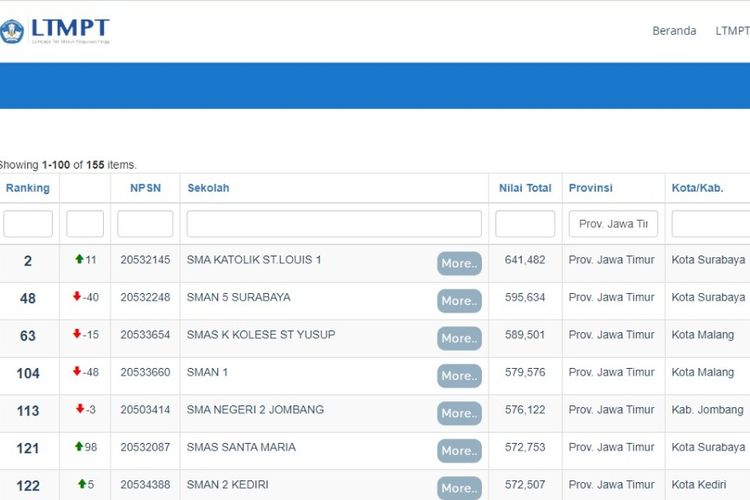Viewport: 750px width, 500px height.
Task: Click the Provinsi filter field with Prov. Jawa Timur
Action: tap(613, 224)
